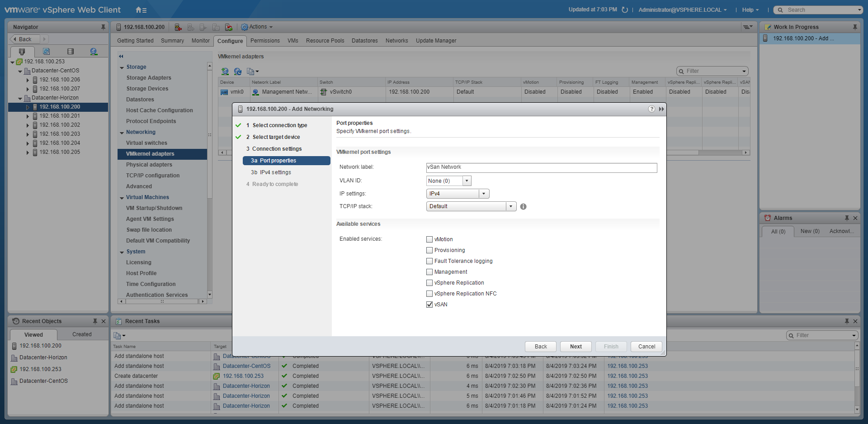
Task: Cancel the Add Networking wizard
Action: coord(646,347)
